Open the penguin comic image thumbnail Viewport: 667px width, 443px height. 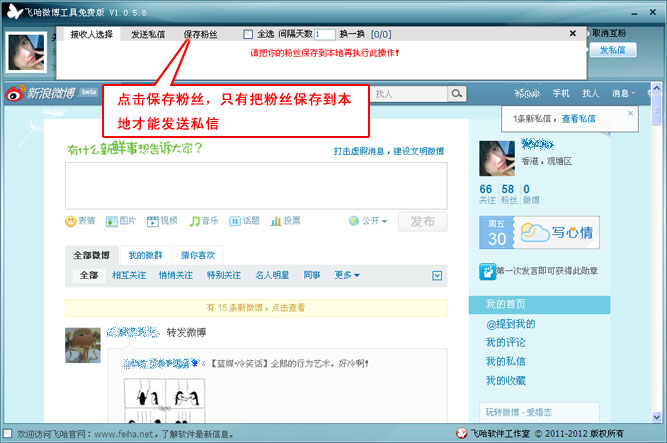(x=164, y=400)
